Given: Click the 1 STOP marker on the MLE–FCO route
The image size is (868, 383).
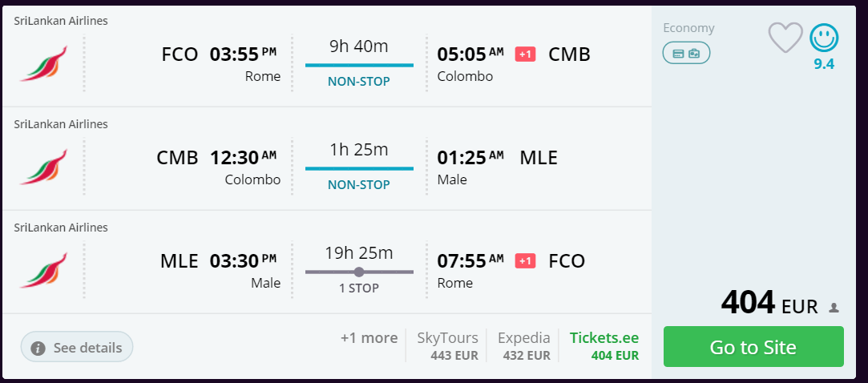Looking at the screenshot, I should (x=359, y=272).
